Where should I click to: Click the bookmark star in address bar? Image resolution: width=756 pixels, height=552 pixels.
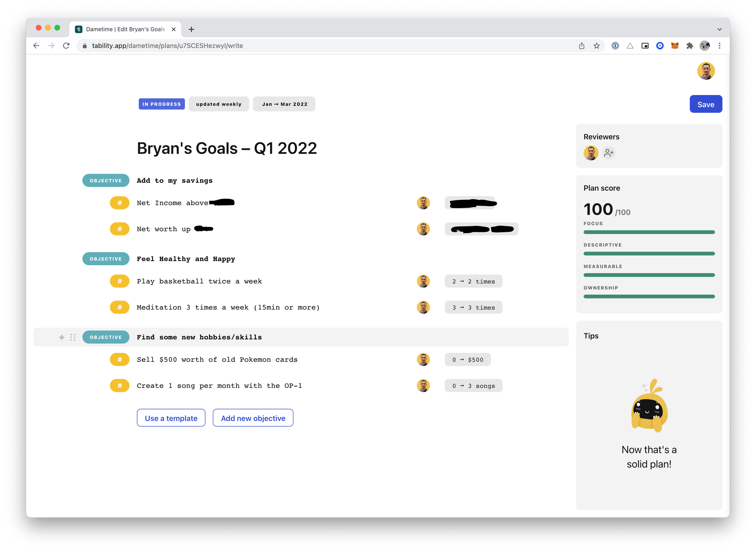596,46
